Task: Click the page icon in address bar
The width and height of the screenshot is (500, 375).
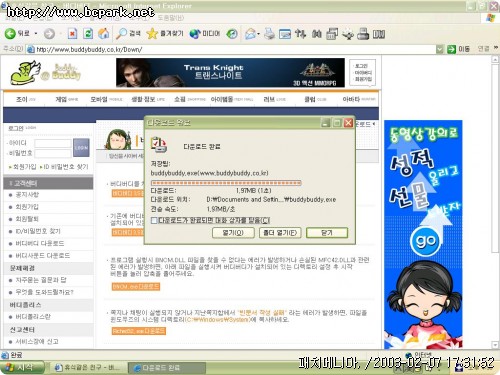Action: pyautogui.click(x=31, y=49)
